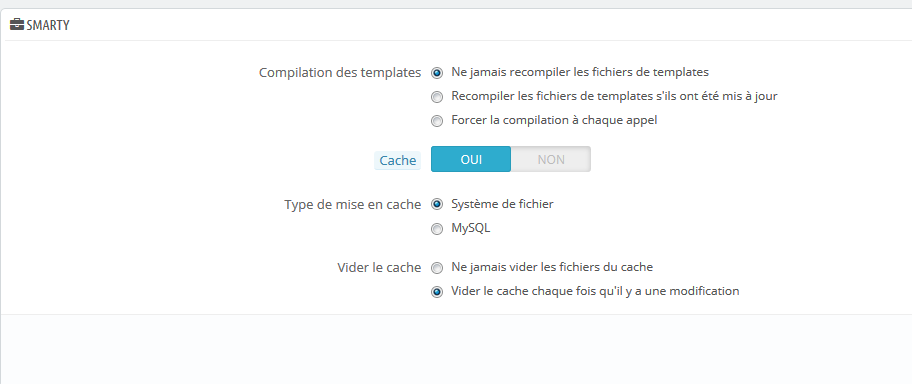Select never clear cache files radio button
The width and height of the screenshot is (912, 384).
(x=436, y=268)
